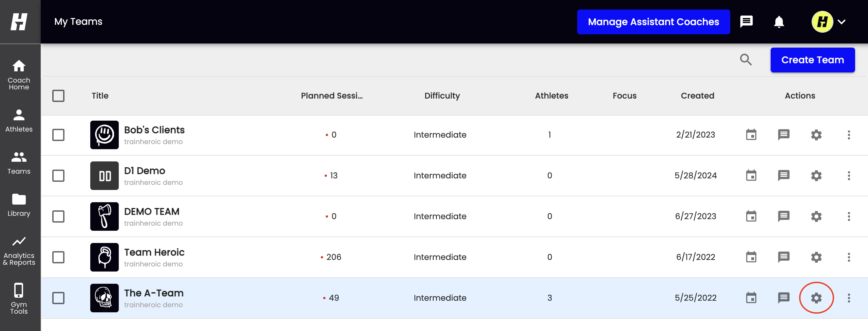Open the Library from the sidebar
Screen dimensions: 868x331
coord(19,204)
